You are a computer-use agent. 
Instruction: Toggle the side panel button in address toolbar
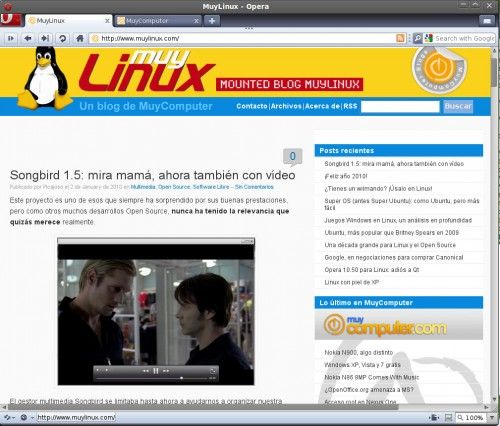click(11, 38)
